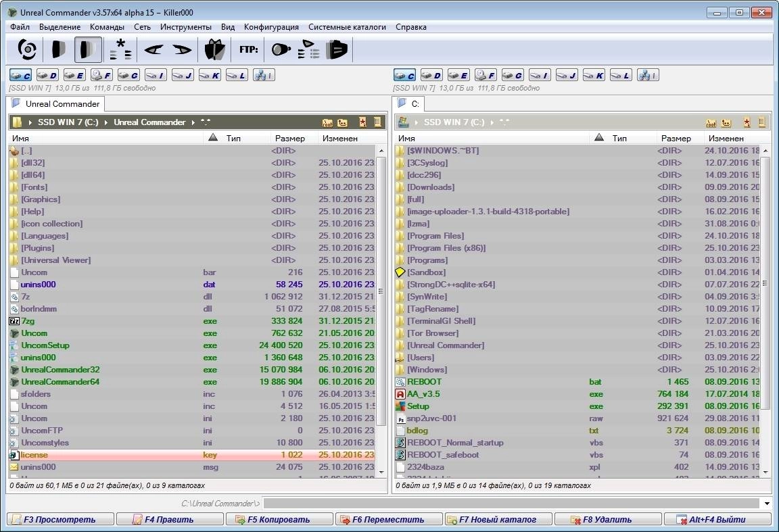This screenshot has height=532, width=779.
Task: Click the multi-rename list toolbar icon
Action: [308, 49]
